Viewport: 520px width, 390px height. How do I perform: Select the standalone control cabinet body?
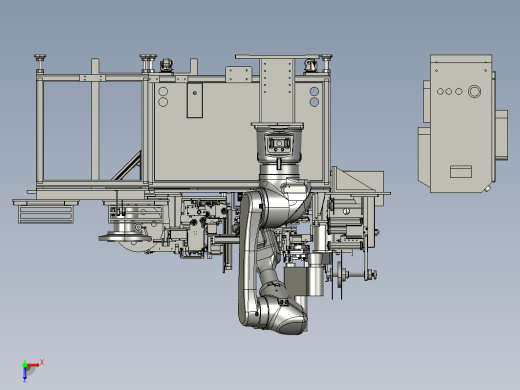462,124
